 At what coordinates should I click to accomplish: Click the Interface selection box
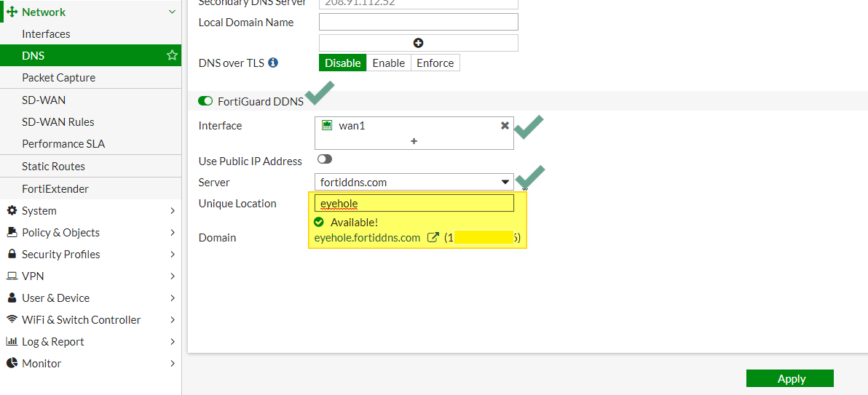[414, 133]
